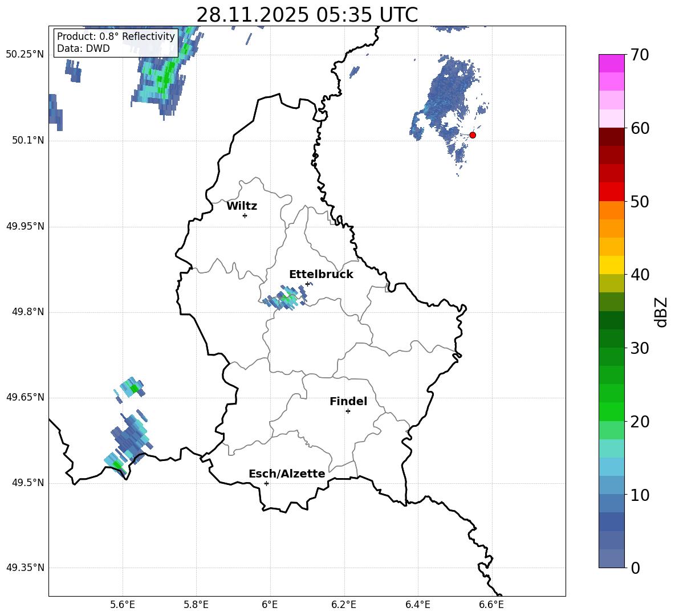Screen dimensions: 675x616
Task: Click the Esch/Alzette city label
Action: pos(287,474)
